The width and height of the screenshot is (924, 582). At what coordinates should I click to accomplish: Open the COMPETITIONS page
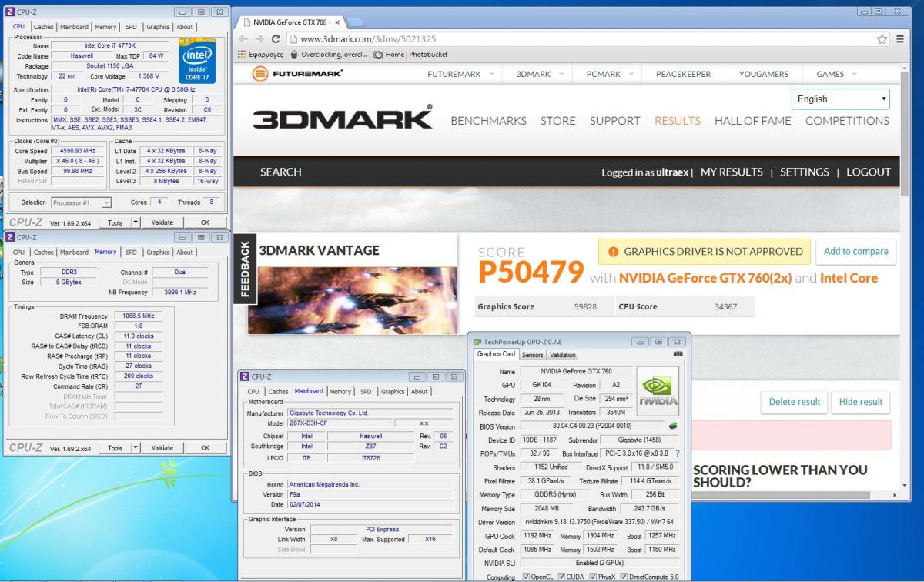tap(847, 121)
